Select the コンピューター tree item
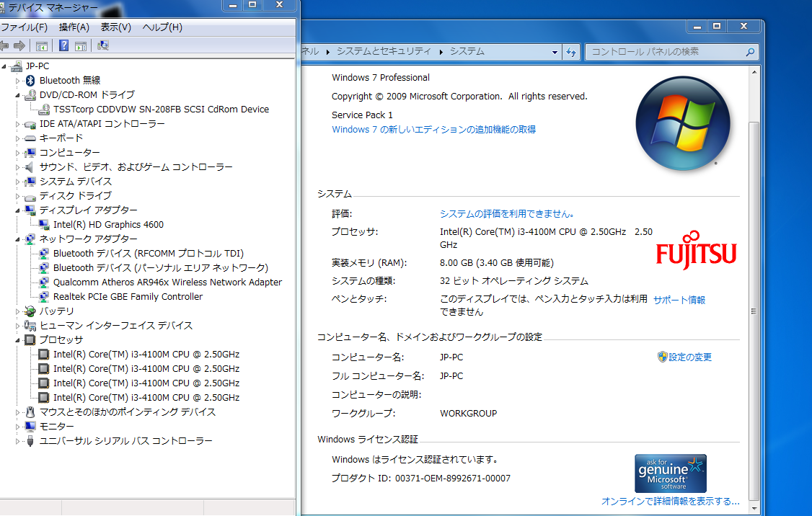812x516 pixels. click(x=69, y=153)
